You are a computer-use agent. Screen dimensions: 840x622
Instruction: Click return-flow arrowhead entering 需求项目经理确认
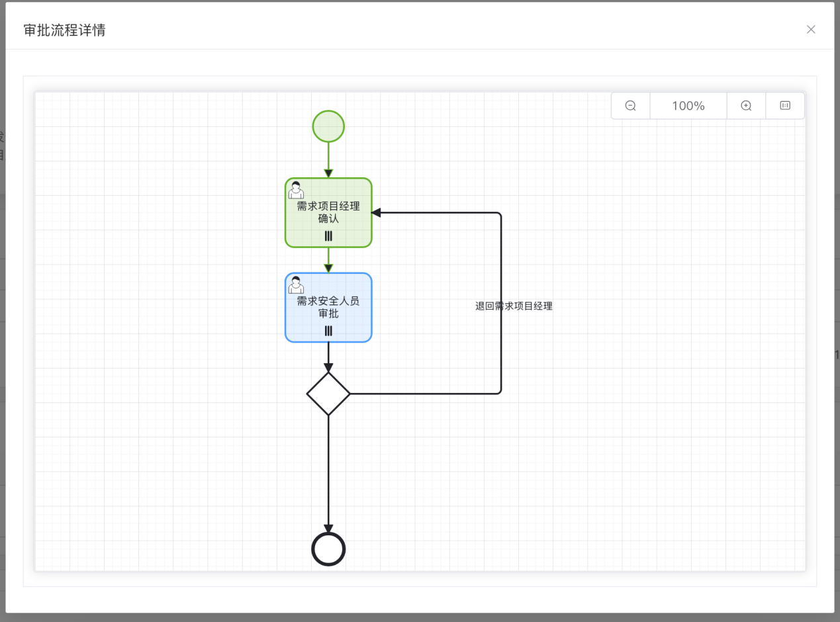click(x=376, y=212)
